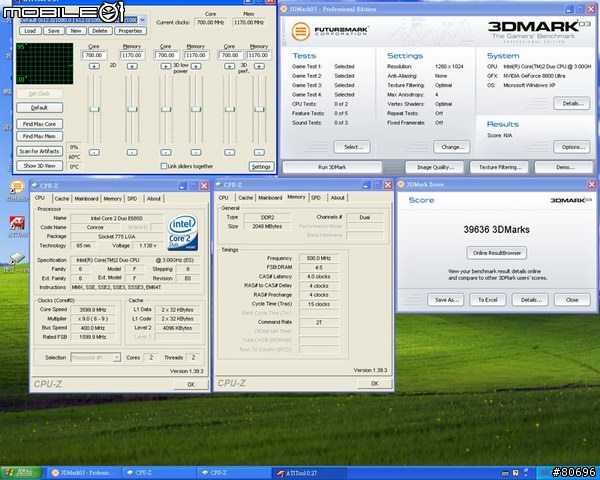Expand the ATITool profile dropdown

point(142,20)
